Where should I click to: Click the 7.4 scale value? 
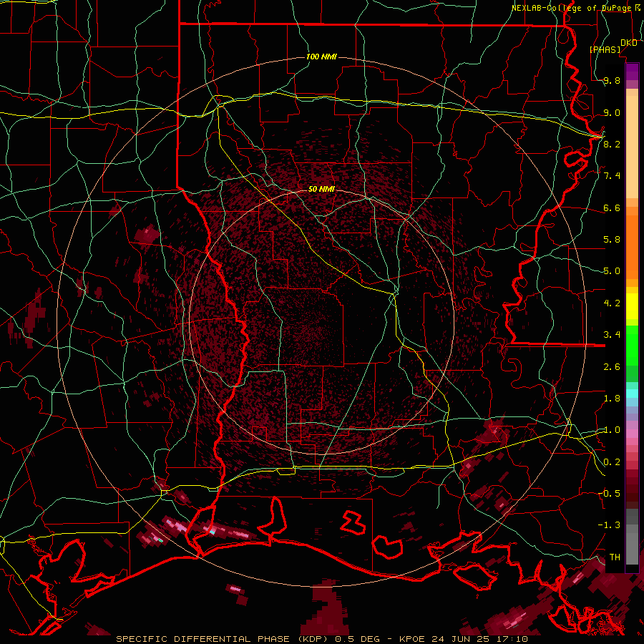(612, 176)
